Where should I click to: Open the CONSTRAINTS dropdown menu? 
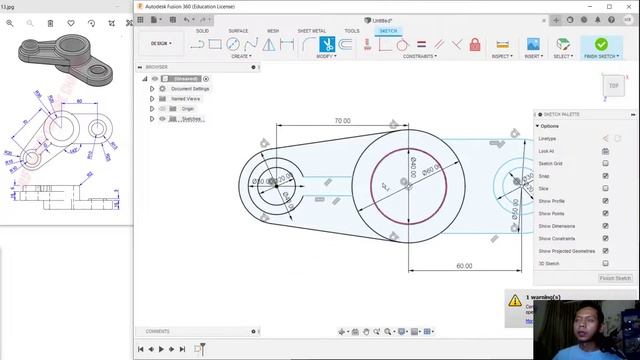[420, 56]
